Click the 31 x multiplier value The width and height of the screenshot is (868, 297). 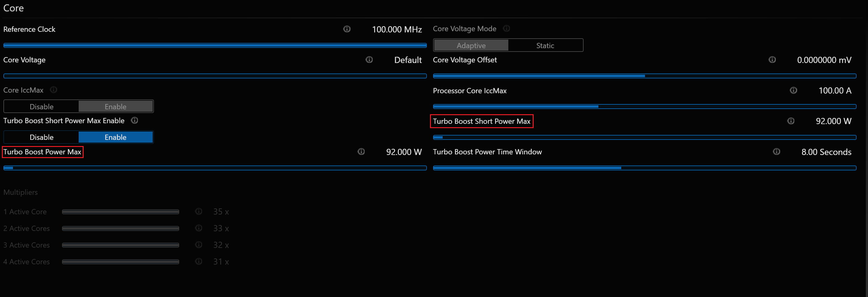coord(221,261)
